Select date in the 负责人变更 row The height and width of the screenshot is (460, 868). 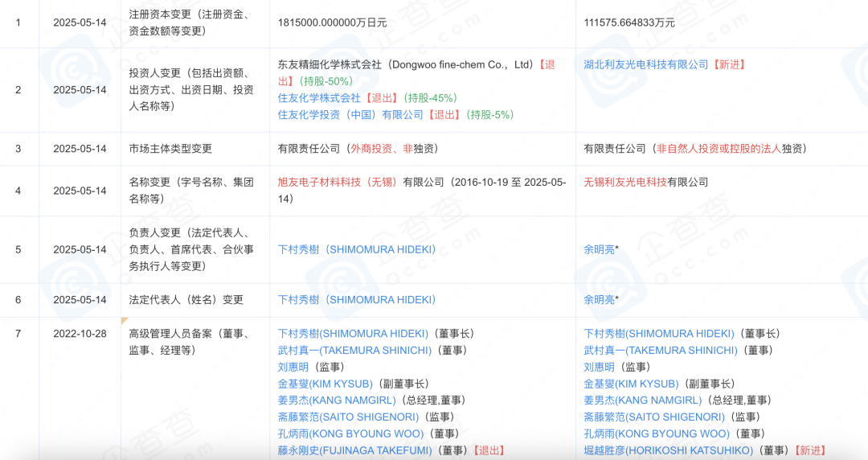pos(80,250)
